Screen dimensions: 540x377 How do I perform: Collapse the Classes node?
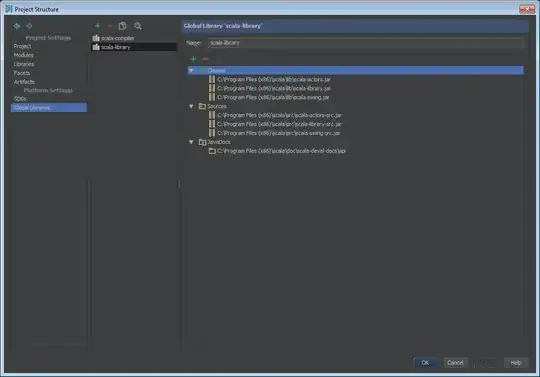(191, 70)
